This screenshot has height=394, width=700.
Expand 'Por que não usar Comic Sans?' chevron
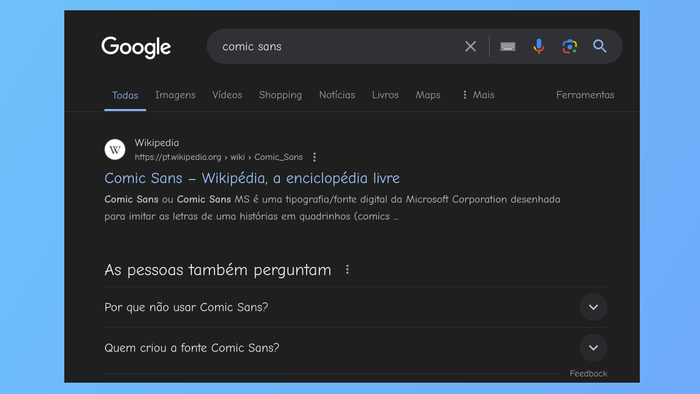coord(593,307)
